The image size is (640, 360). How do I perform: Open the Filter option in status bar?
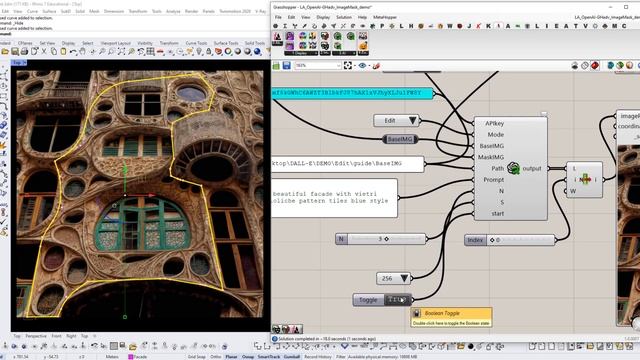coord(340,357)
